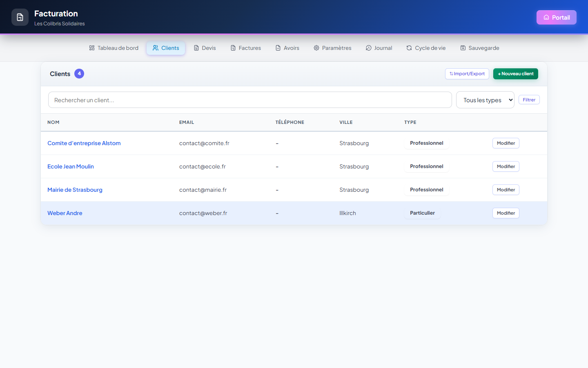
Task: Click Modifier for Mairie de Strasbourg
Action: click(x=506, y=190)
